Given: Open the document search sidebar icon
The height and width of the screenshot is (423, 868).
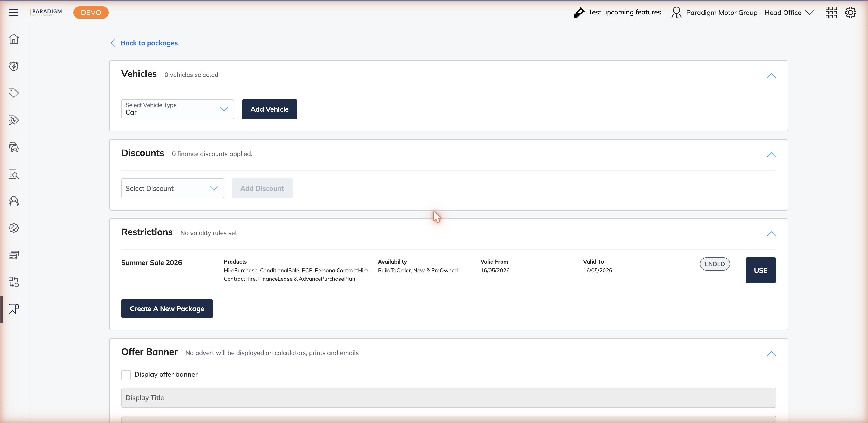Looking at the screenshot, I should (x=14, y=174).
